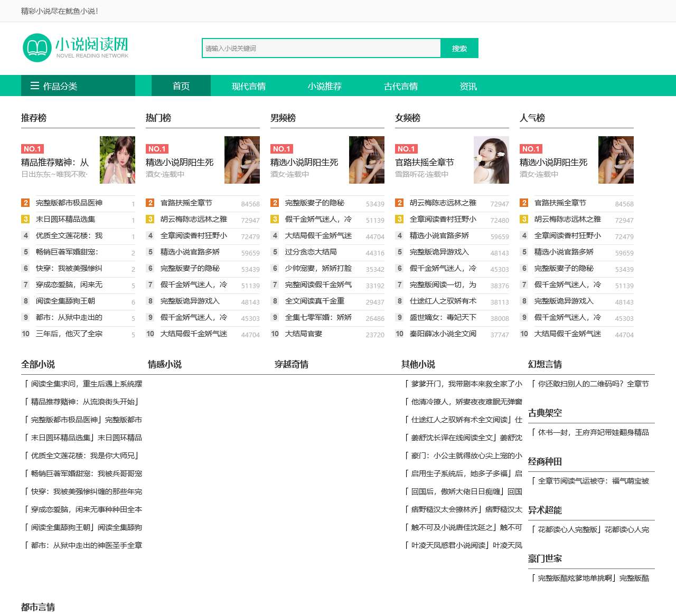
Task: Open the 热门榜 No.1 cover image
Action: tap(242, 160)
